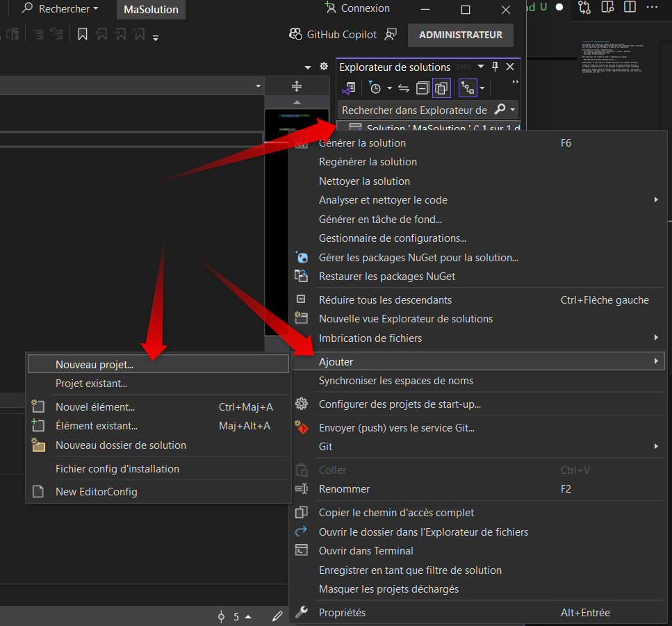This screenshot has height=626, width=672.
Task: Click the bookmark icon in the top toolbar
Action: (82, 34)
